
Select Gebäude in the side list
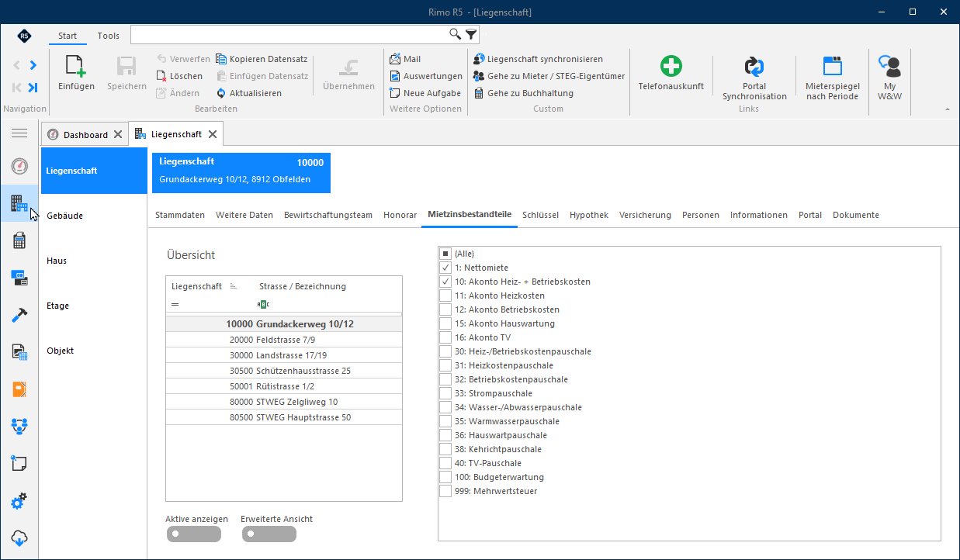coord(93,216)
